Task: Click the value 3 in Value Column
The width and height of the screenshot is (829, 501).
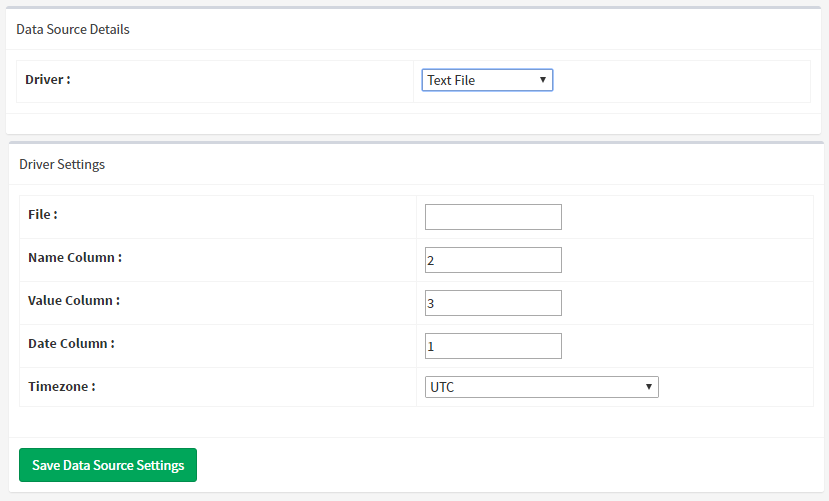Action: click(x=431, y=303)
